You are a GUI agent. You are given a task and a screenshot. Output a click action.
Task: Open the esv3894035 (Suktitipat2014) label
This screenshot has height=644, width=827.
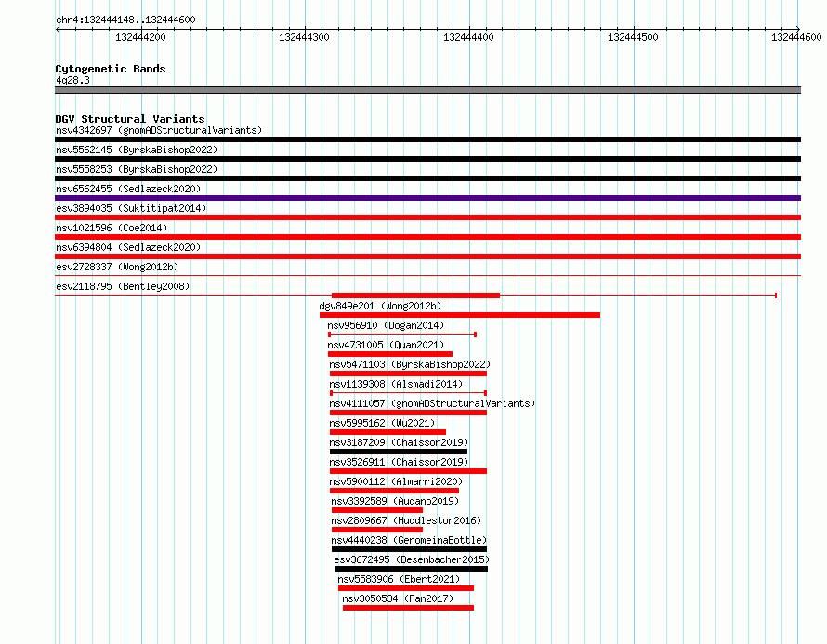click(x=131, y=208)
